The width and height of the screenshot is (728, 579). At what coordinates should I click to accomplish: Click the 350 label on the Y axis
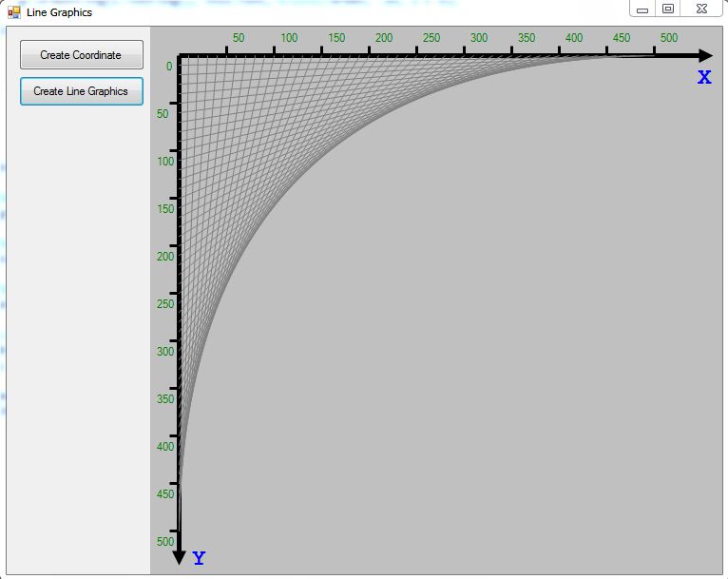[x=165, y=398]
